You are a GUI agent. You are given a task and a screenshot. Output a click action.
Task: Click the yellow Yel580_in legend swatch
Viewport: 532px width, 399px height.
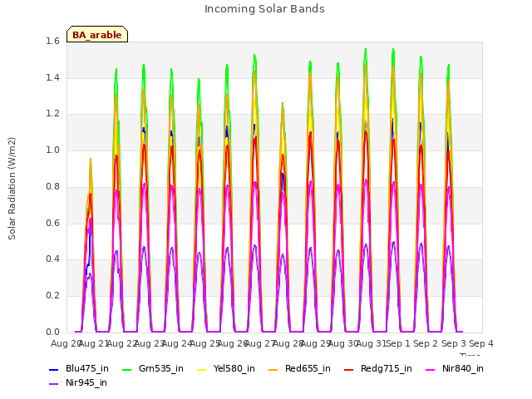click(201, 369)
